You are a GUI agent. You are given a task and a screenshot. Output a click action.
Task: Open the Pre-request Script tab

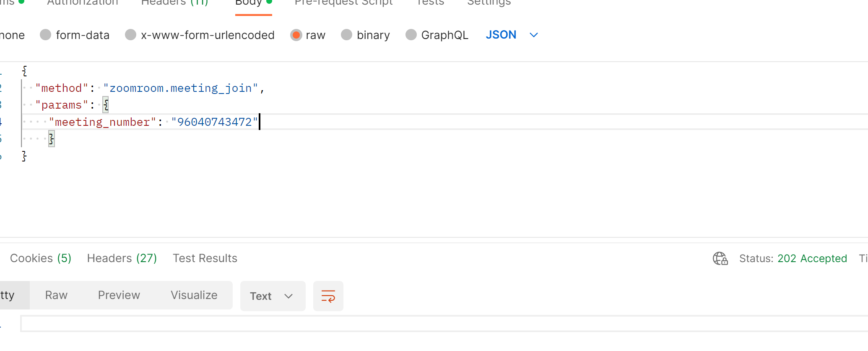coord(343,3)
